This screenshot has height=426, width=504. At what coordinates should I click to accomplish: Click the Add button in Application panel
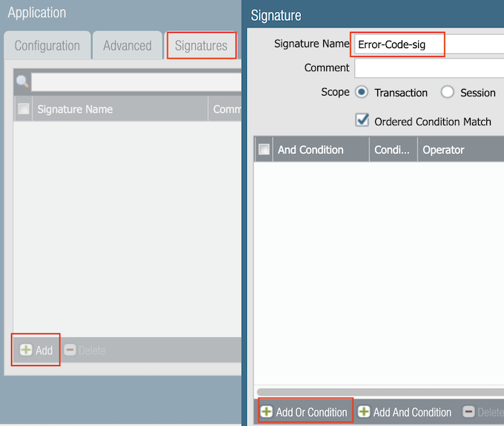(36, 350)
